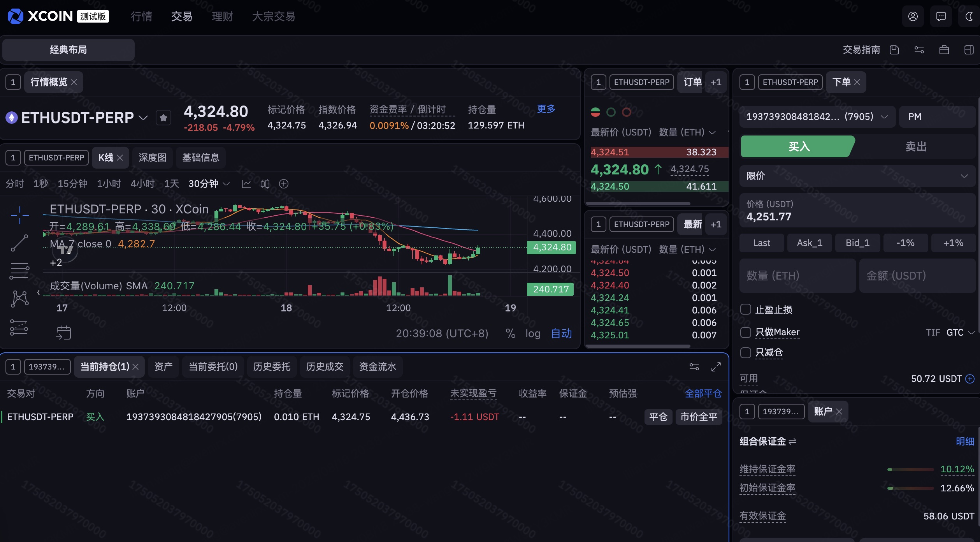Switch to the 深度图 tab
This screenshot has width=980, height=542.
click(x=153, y=158)
